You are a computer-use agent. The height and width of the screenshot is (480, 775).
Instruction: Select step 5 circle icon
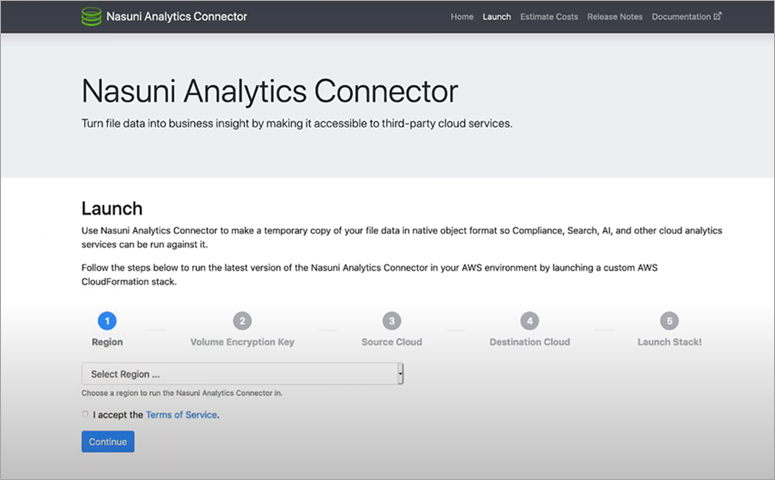click(x=669, y=321)
